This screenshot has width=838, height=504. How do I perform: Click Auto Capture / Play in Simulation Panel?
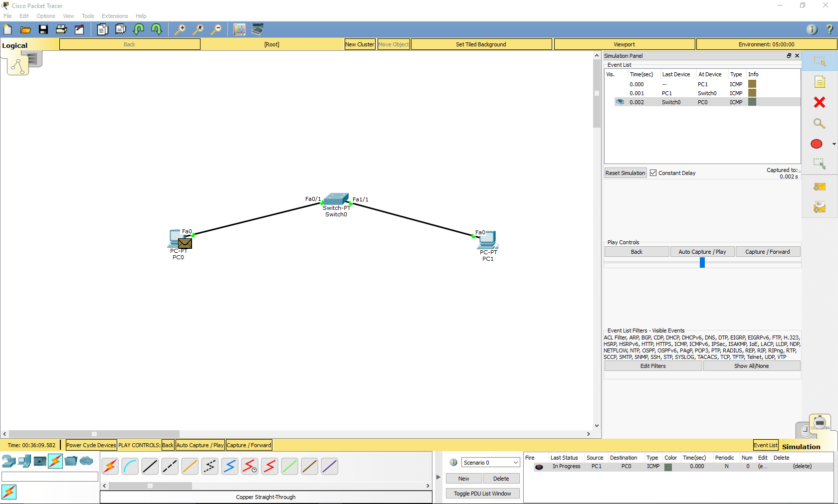[702, 252]
